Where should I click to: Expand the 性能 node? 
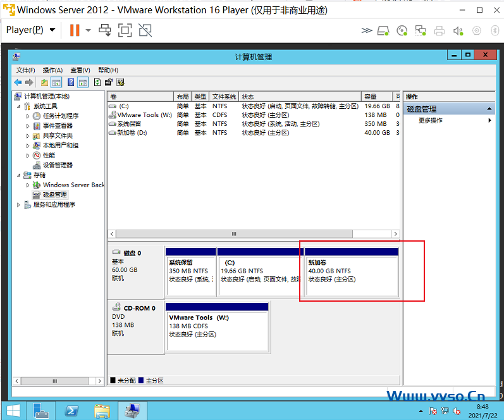pos(28,156)
